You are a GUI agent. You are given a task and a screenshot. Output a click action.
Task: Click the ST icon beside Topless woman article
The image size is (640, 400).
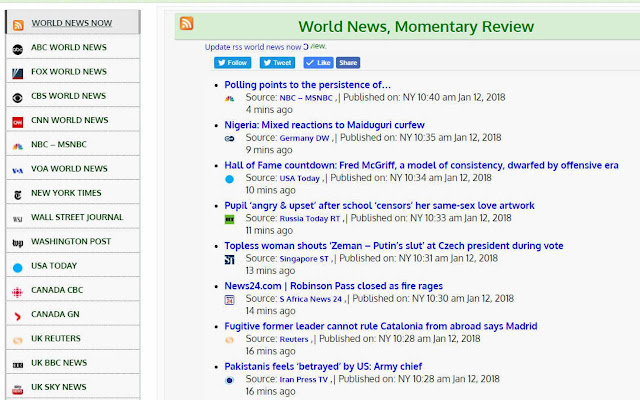coord(229,260)
